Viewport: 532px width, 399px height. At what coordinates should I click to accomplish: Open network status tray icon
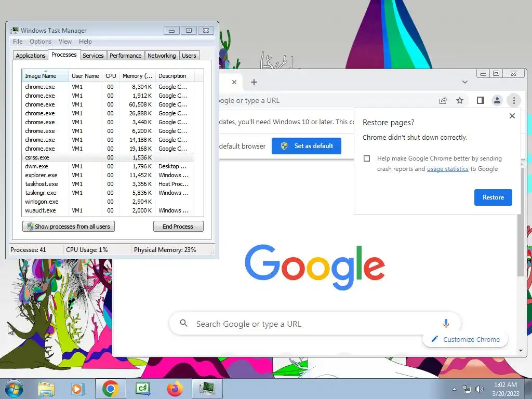467,389
